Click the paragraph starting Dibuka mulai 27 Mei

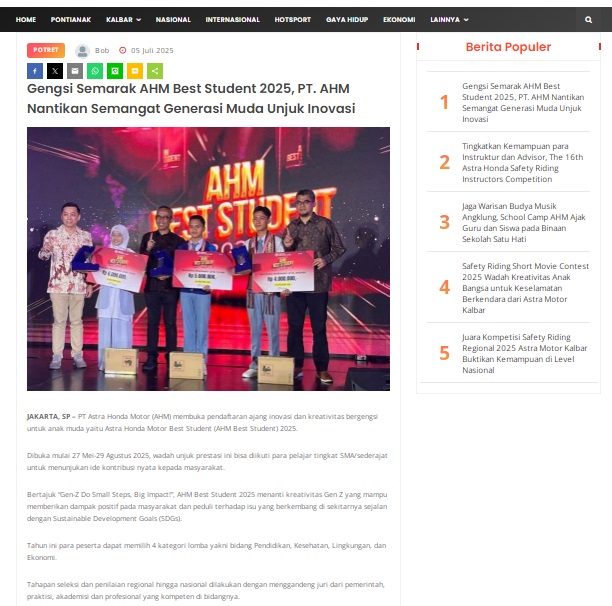[207, 461]
